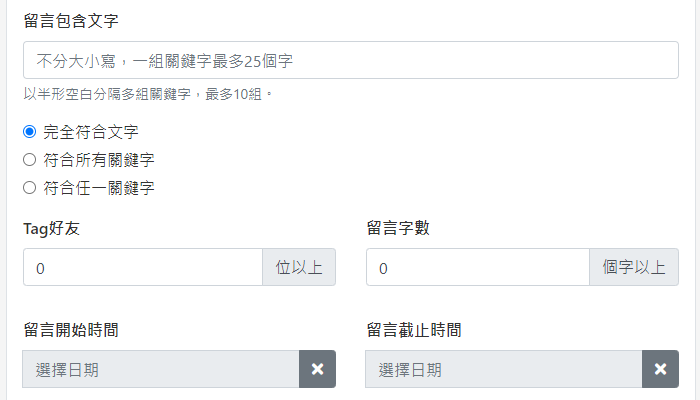700x400 pixels.
Task: Clear the 留言開始時間 date with X
Action: coord(317,369)
